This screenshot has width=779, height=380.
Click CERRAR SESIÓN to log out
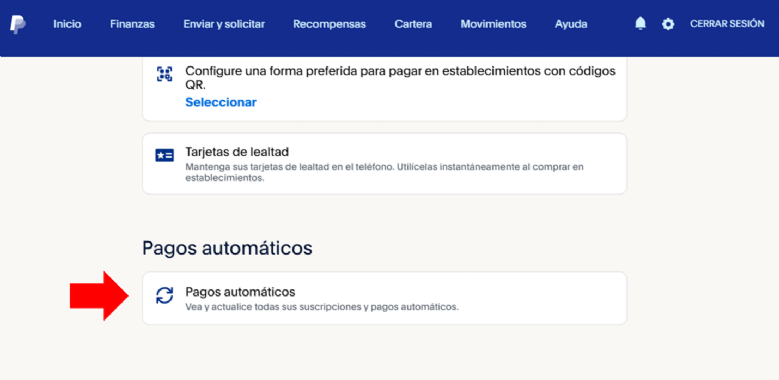tap(727, 24)
